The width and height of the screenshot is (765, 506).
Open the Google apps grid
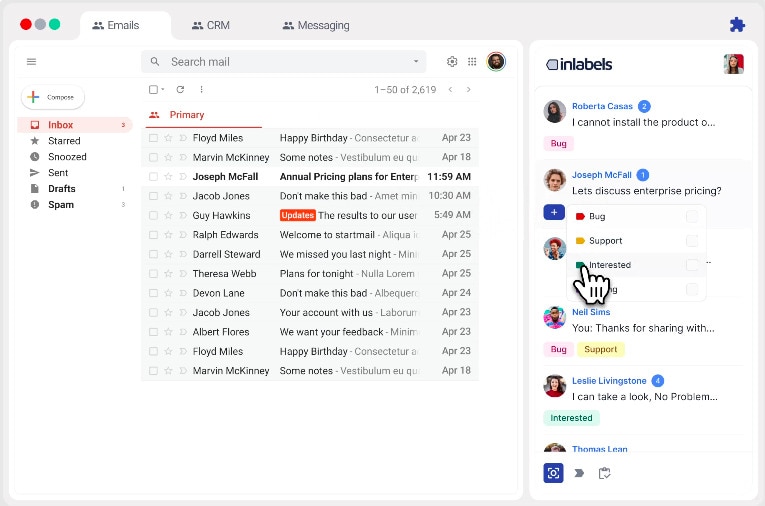(x=472, y=62)
